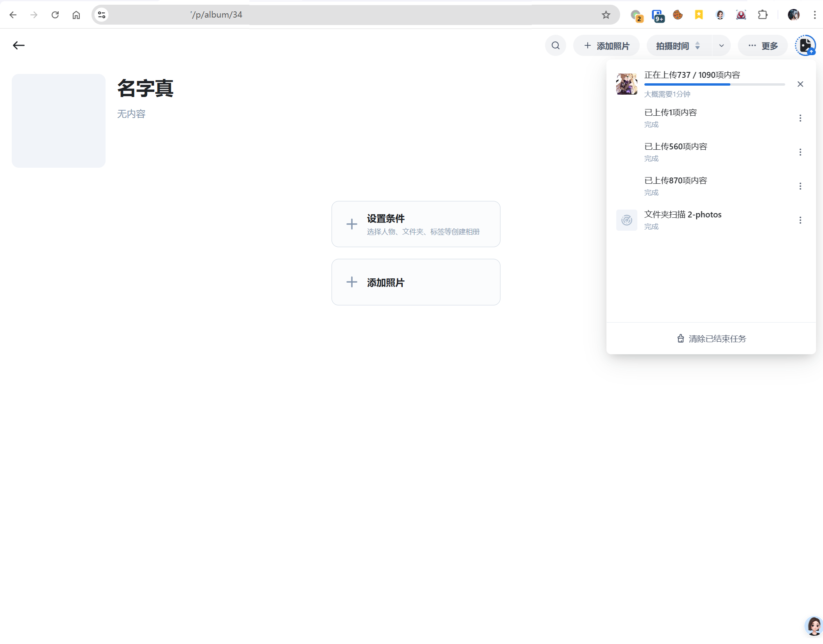Click the folder scan radar icon

[626, 220]
